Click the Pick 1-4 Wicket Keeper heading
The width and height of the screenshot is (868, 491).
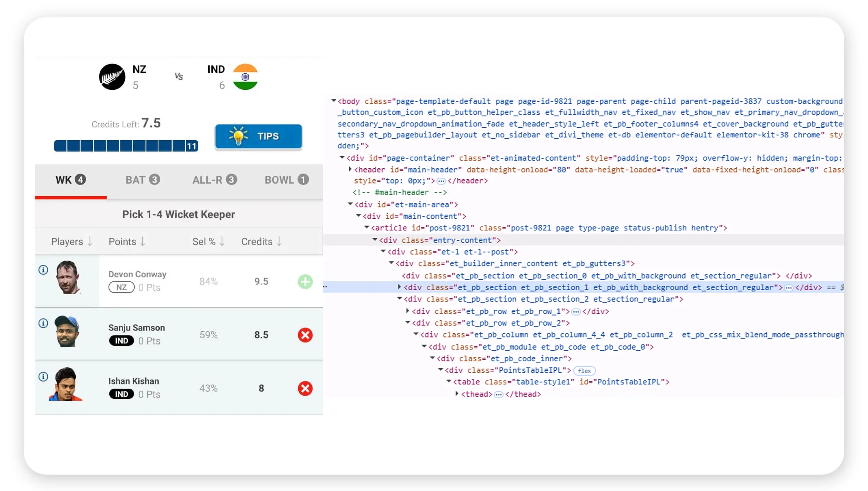tap(178, 214)
